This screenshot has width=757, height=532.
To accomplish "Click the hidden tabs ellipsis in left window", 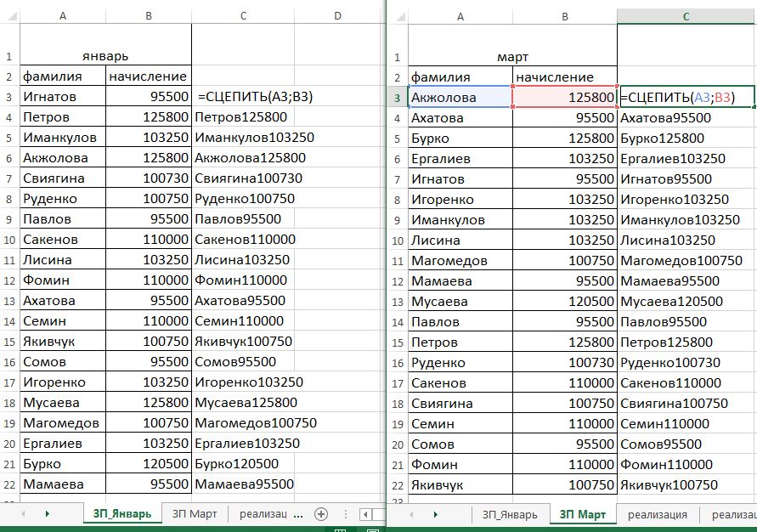I will [297, 513].
